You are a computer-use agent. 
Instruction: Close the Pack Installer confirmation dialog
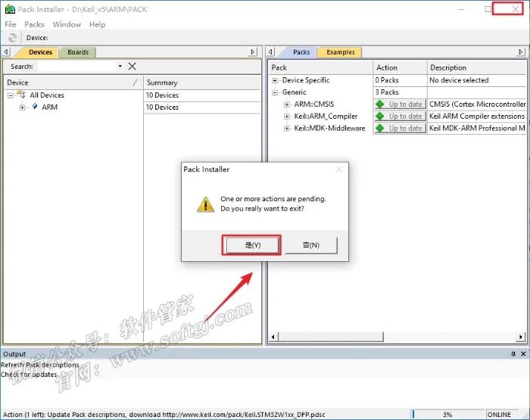(x=339, y=170)
